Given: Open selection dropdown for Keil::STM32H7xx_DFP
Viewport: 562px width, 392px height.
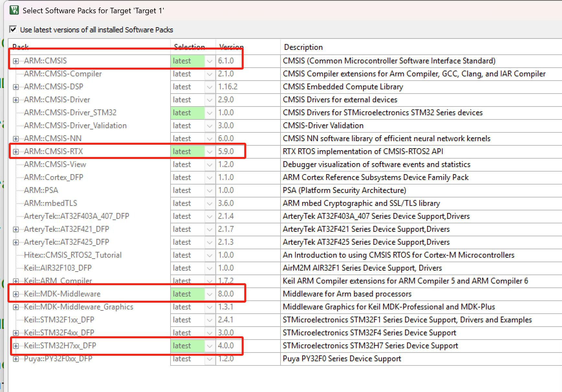Looking at the screenshot, I should [x=210, y=346].
